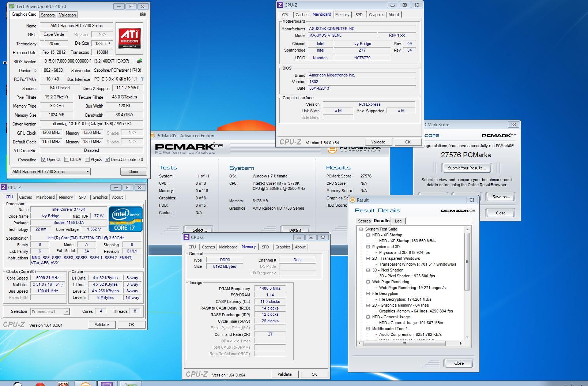Click DRAM Frequency 1400.0 MHz value

coord(270,288)
